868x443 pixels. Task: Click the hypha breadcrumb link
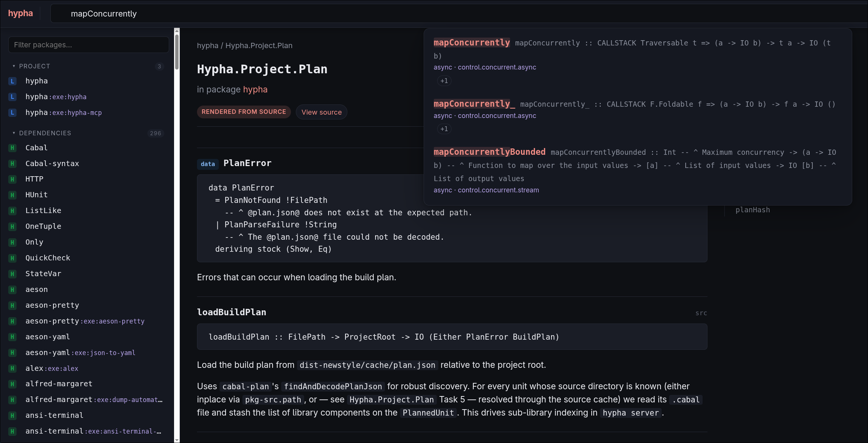click(208, 45)
